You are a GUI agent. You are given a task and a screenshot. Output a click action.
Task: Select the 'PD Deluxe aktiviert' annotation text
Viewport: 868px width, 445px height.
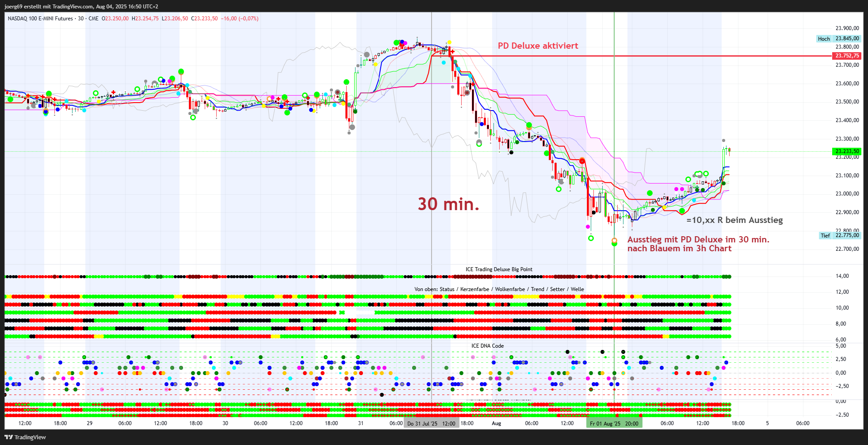click(538, 46)
